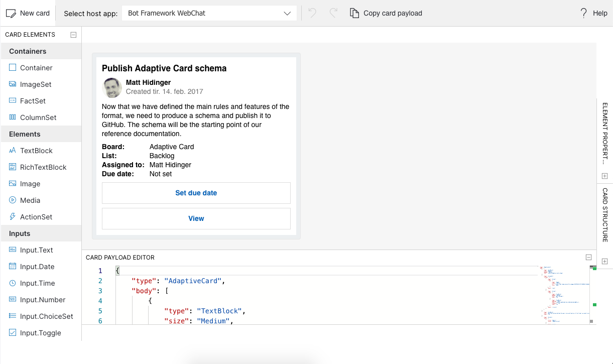Collapse the Card Payload Editor

click(x=587, y=257)
